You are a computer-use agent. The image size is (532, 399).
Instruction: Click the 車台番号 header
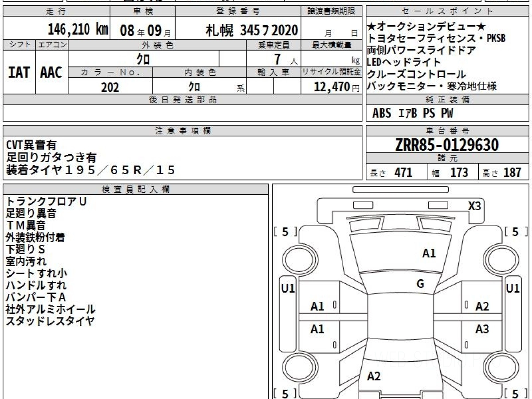tap(447, 131)
